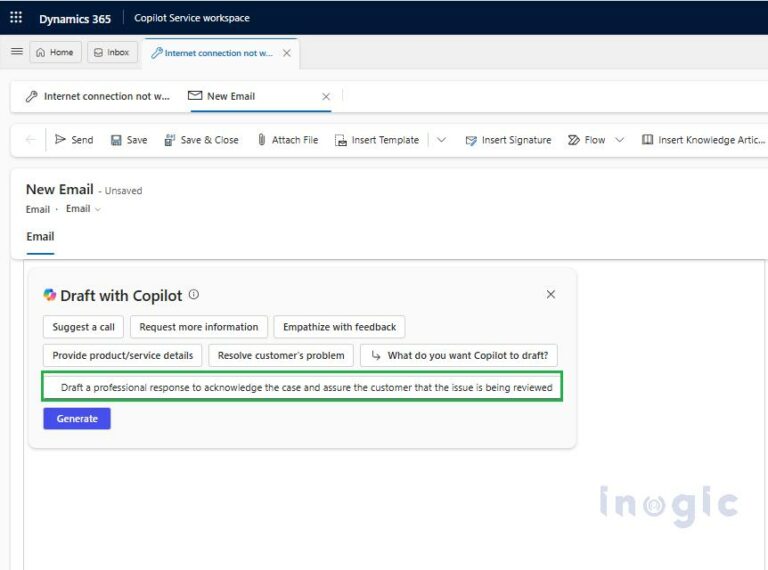Open the Draft with Copilot info icon
Image resolution: width=768 pixels, height=570 pixels.
coord(194,294)
